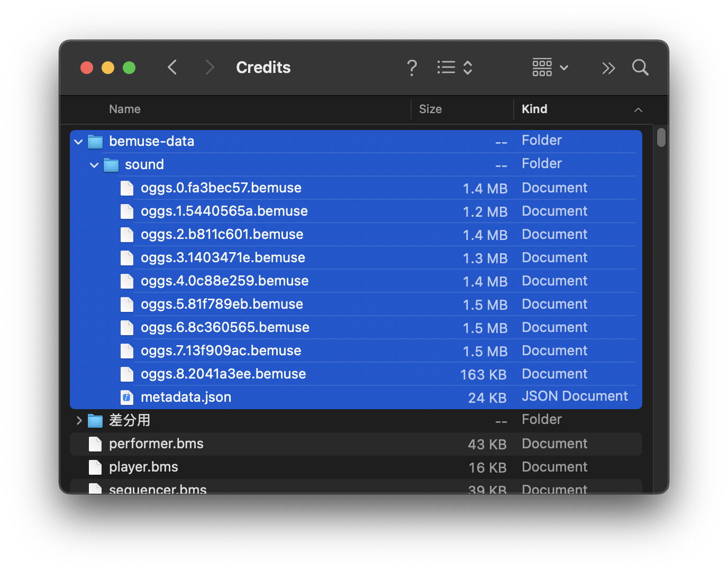The image size is (728, 572).
Task: Sort files by the Name column header
Action: [x=125, y=109]
